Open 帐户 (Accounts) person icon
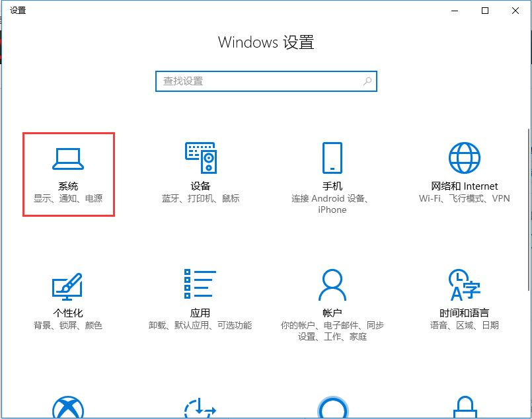The image size is (532, 419). click(332, 285)
